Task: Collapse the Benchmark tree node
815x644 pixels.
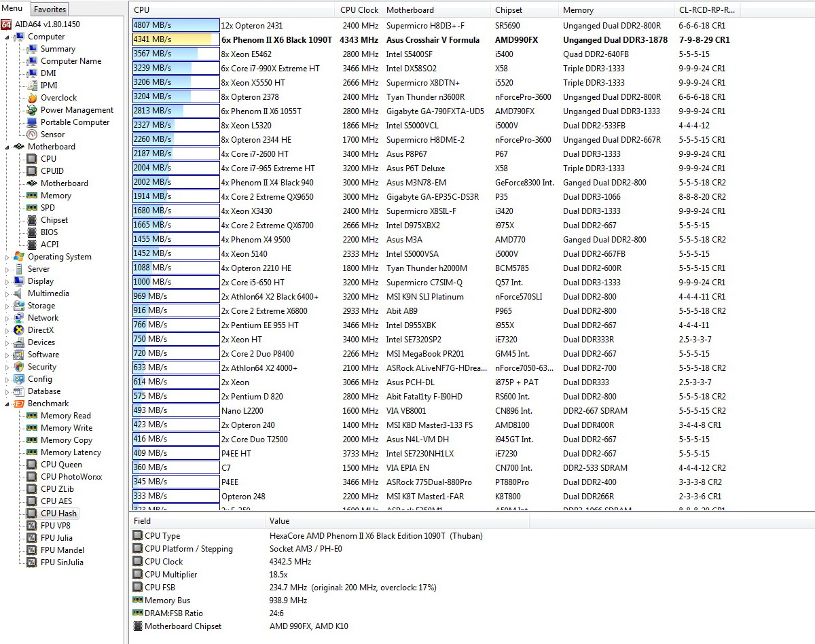Action: pos(8,404)
